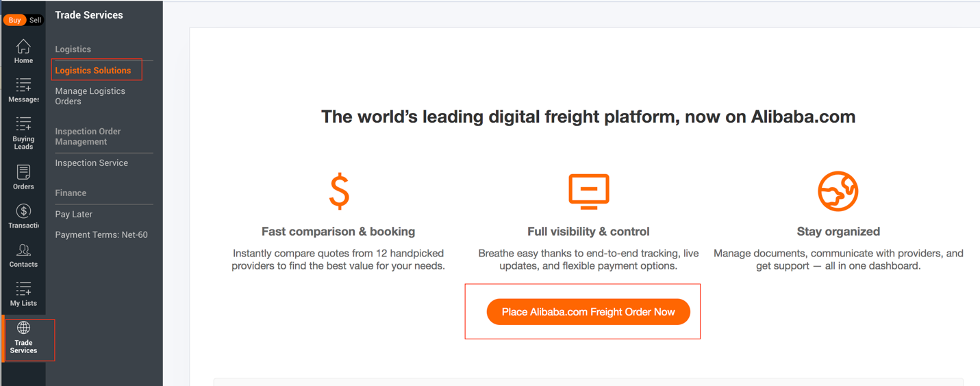Switch to Buy mode toggle
Image resolution: width=980 pixels, height=386 pixels.
click(x=14, y=20)
